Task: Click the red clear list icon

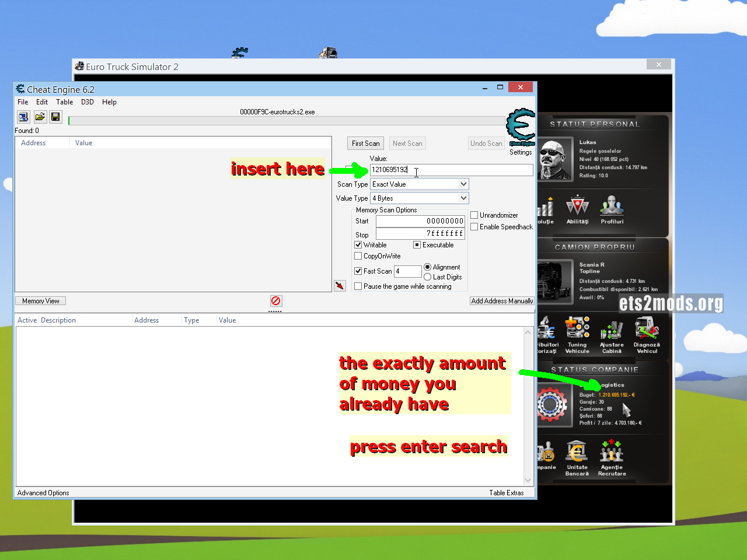Action: click(x=276, y=301)
